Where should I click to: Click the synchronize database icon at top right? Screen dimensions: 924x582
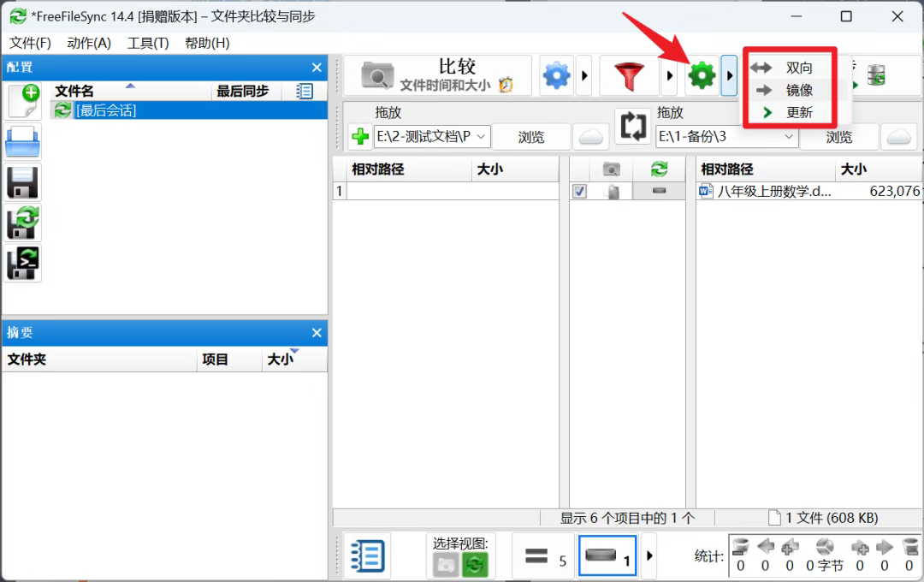tap(876, 74)
